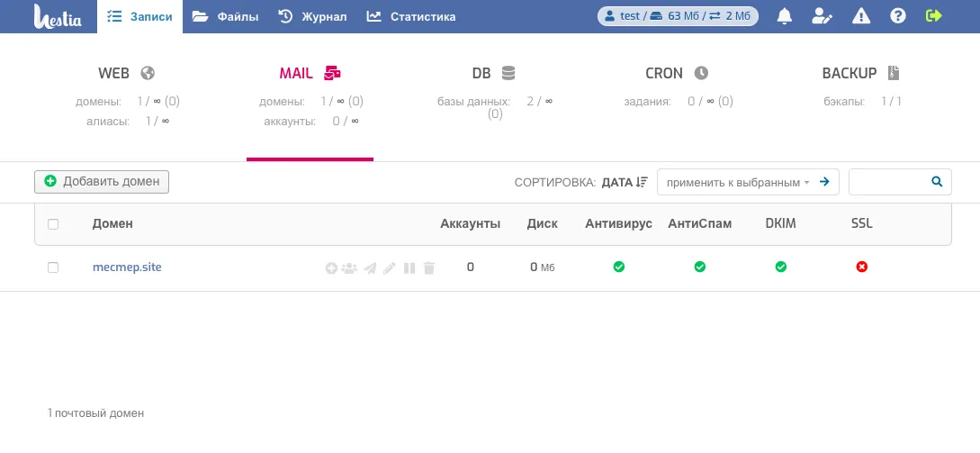Delete mecmep.site using trash icon

click(429, 267)
